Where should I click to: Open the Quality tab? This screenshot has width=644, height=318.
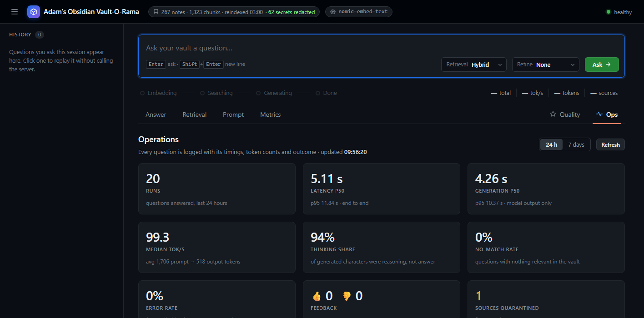565,114
